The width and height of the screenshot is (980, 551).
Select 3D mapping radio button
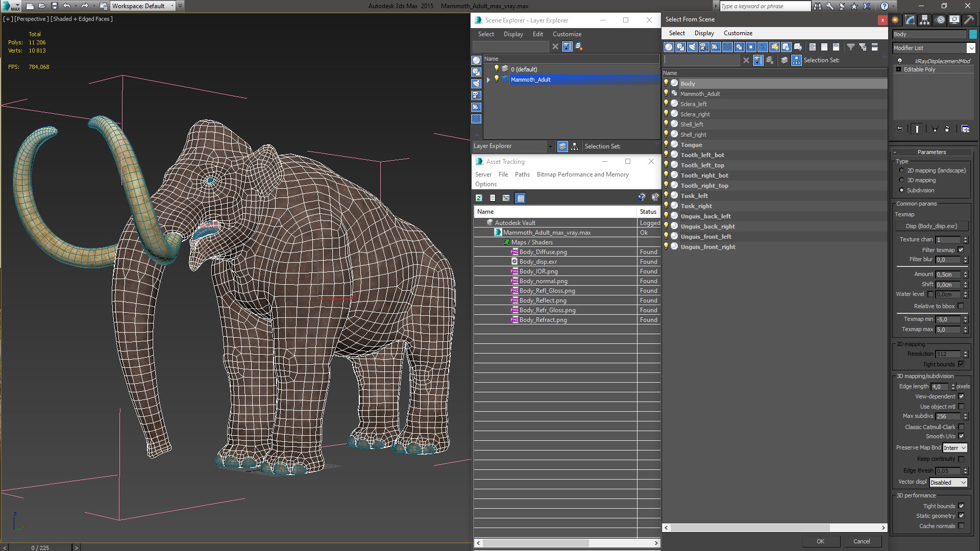[901, 180]
